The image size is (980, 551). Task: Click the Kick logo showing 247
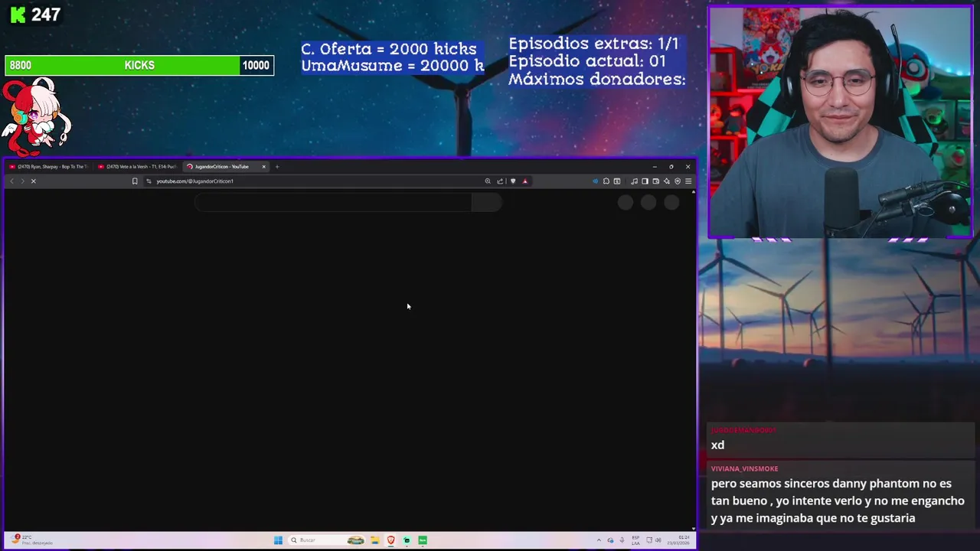[35, 15]
